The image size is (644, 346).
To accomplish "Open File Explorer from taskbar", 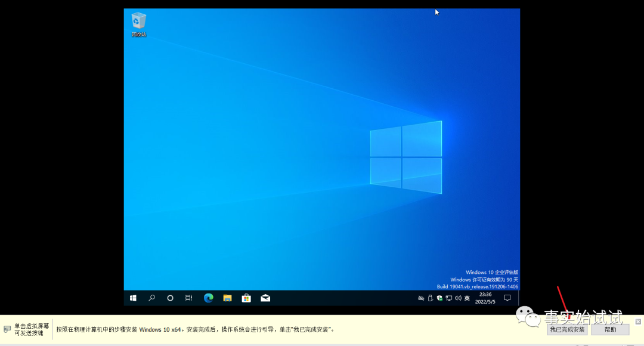I will [227, 298].
